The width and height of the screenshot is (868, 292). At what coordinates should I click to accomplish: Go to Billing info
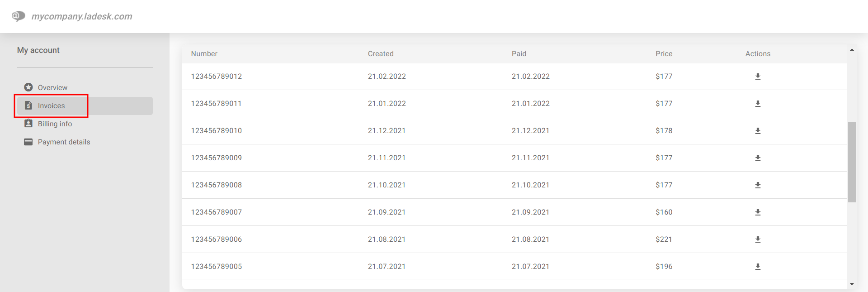point(54,124)
